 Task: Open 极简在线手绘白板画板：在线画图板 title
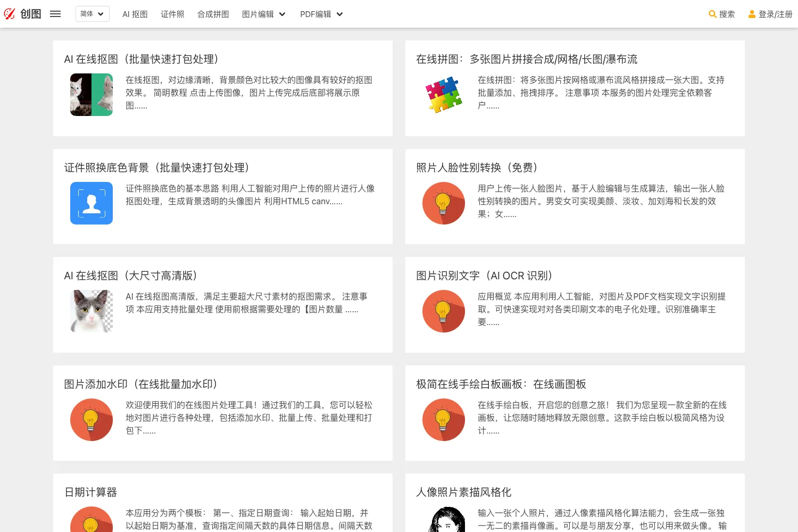coord(501,384)
